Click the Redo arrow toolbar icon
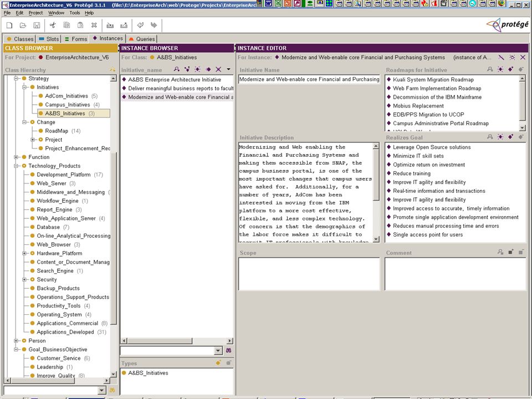The image size is (532, 399). coord(154,25)
